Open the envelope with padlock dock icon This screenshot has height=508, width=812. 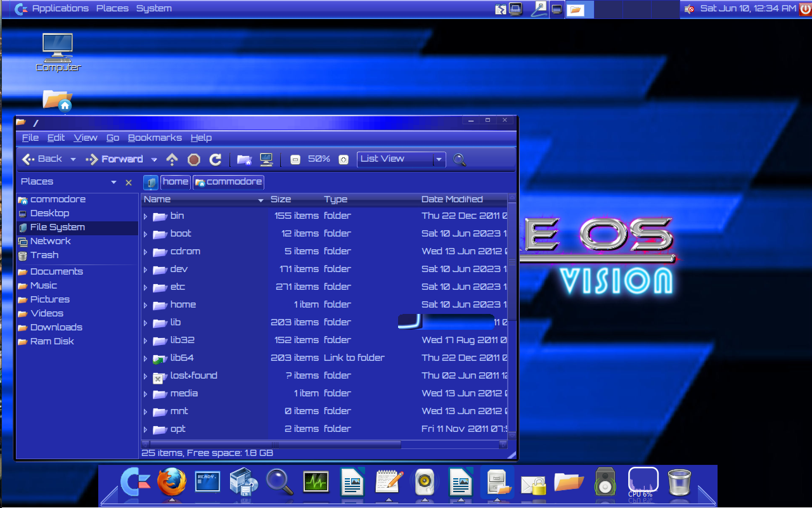533,485
